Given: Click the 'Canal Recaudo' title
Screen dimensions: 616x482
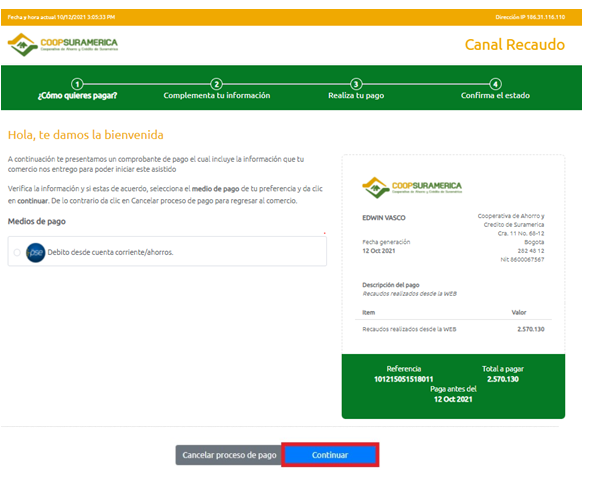Looking at the screenshot, I should 514,45.
